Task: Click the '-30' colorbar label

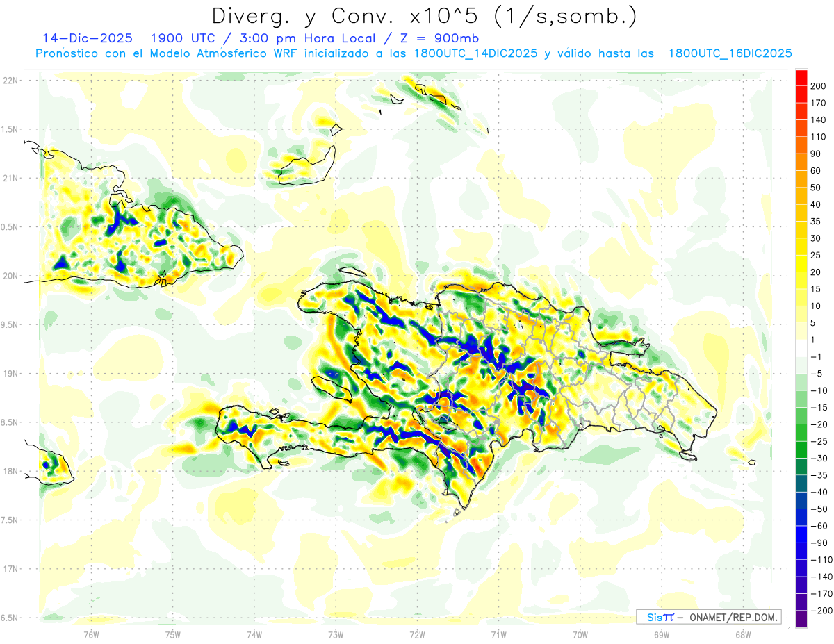Action: coord(819,458)
